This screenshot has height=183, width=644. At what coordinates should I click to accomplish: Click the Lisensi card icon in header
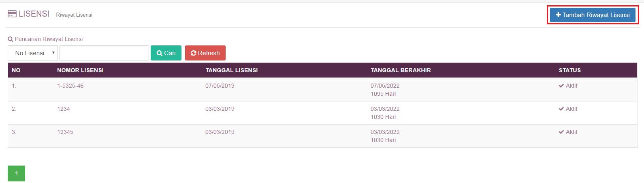coord(12,14)
